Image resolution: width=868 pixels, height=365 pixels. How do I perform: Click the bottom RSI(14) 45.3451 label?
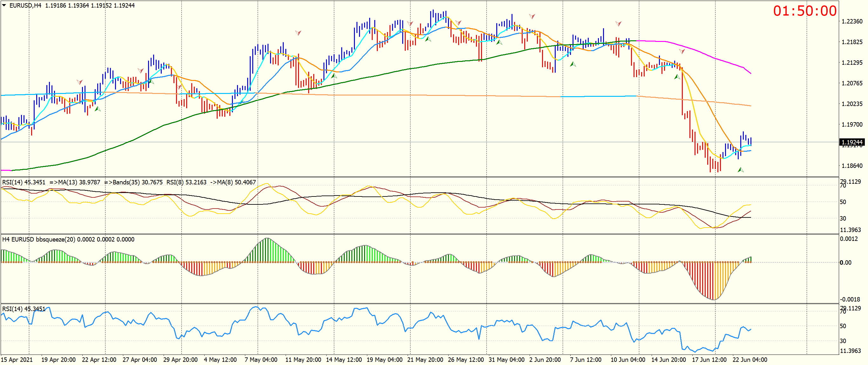click(24, 309)
